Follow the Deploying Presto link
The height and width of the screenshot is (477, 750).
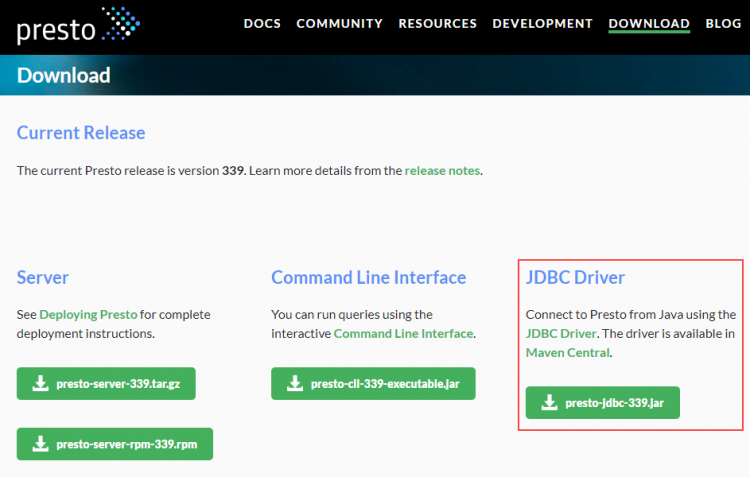tap(88, 314)
